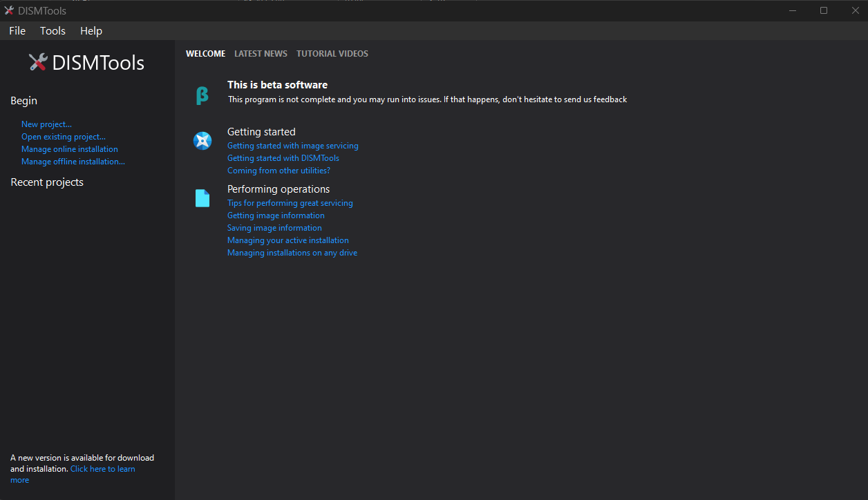Click Coming from other utilities? link

pos(279,171)
